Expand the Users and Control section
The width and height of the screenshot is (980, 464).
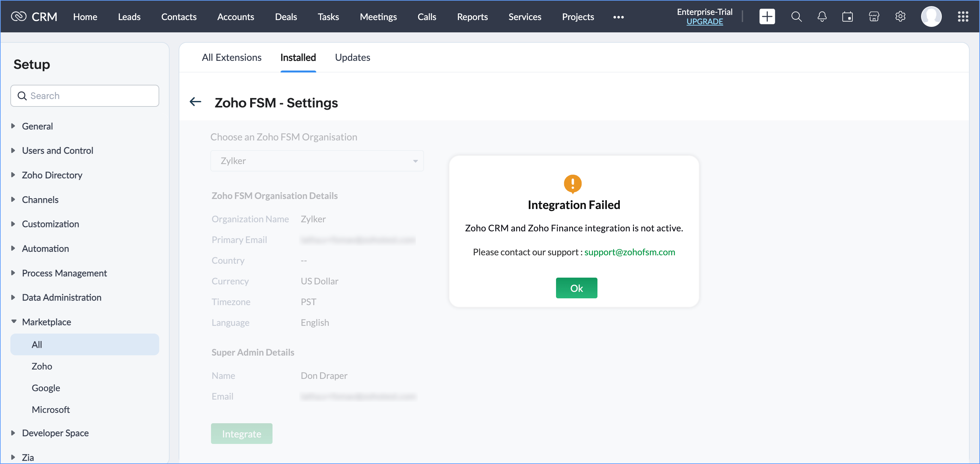tap(57, 150)
